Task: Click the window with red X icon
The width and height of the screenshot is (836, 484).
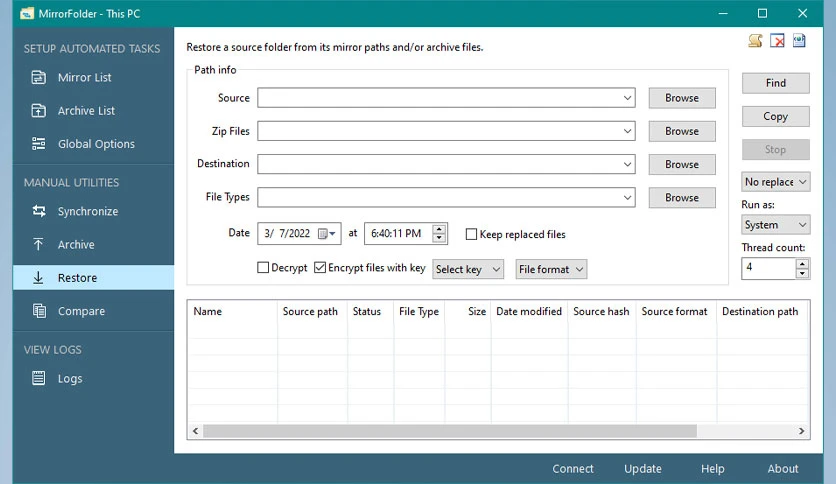Action: [x=777, y=41]
